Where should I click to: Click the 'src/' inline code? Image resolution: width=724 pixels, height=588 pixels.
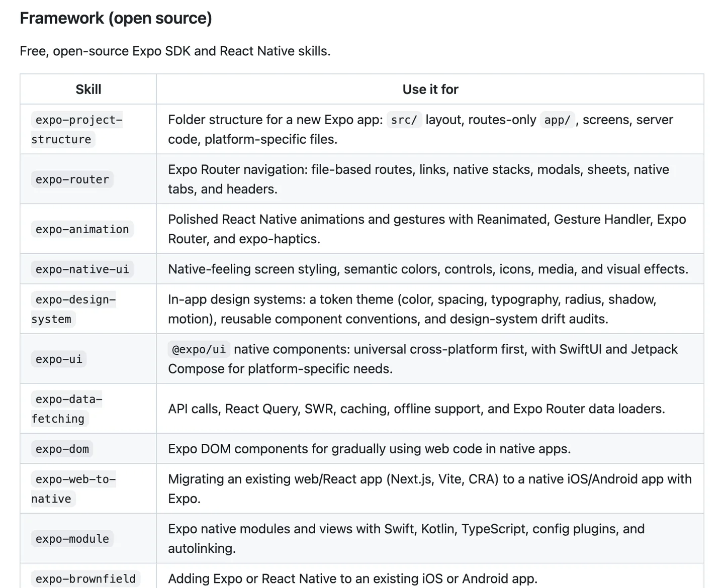[x=404, y=120]
